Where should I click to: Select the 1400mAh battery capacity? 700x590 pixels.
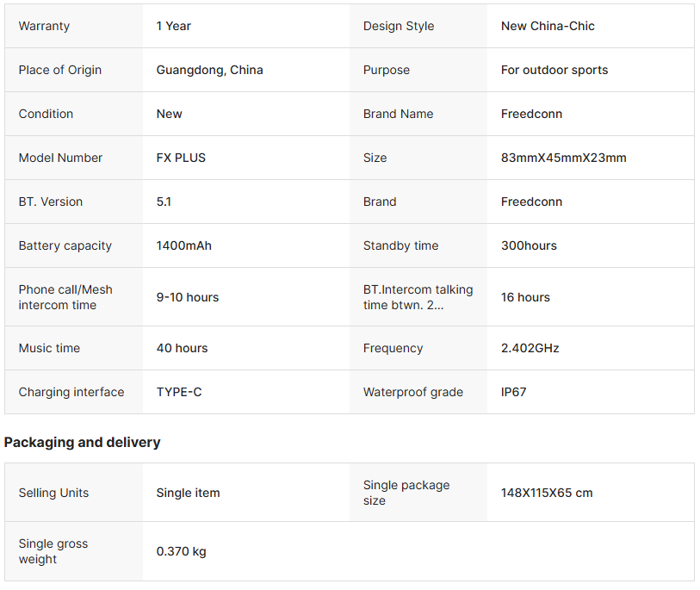click(x=183, y=245)
